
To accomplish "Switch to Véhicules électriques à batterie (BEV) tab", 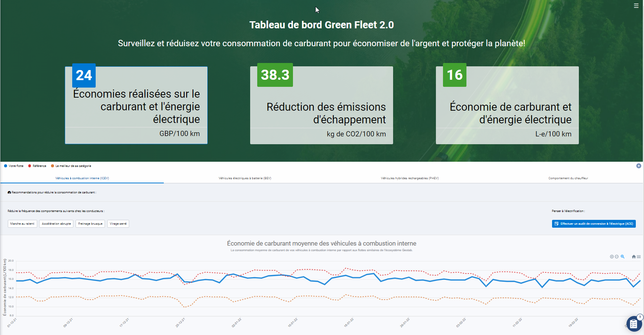I will pos(245,178).
